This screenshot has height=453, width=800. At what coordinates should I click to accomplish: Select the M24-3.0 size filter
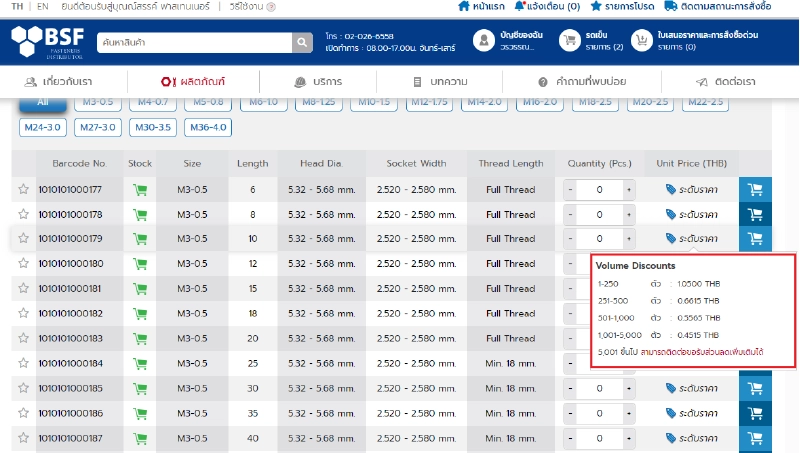42,127
